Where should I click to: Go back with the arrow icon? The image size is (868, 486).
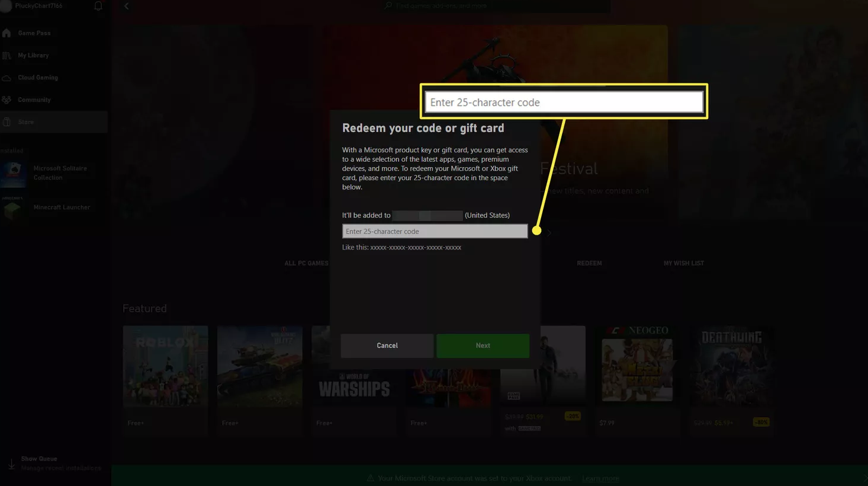[x=126, y=6]
